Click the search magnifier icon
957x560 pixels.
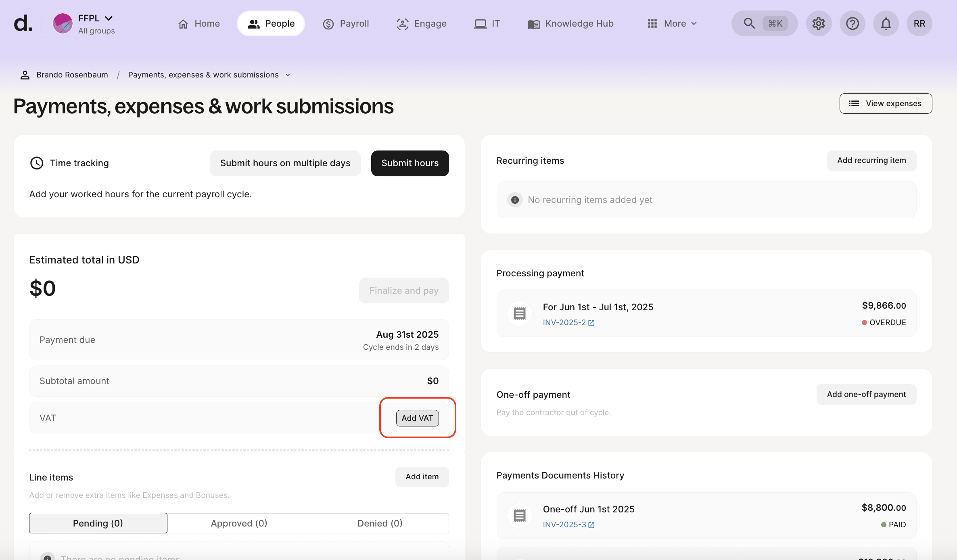tap(749, 23)
